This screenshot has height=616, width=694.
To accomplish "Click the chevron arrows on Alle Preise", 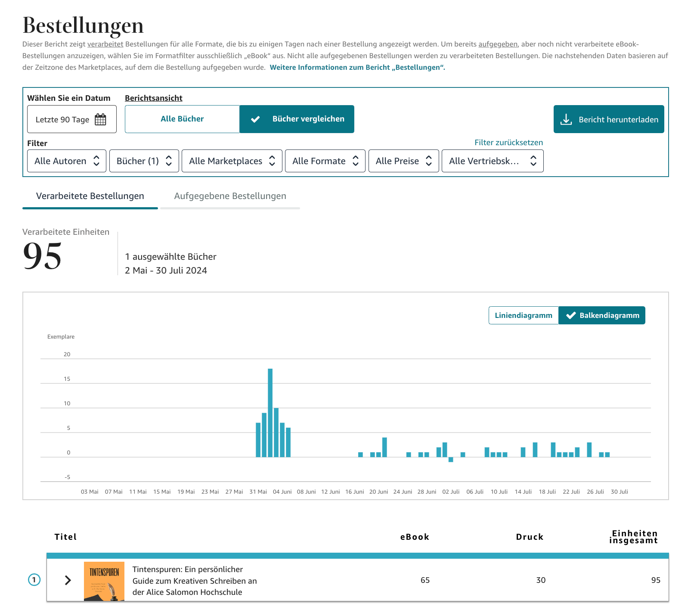I will click(429, 161).
